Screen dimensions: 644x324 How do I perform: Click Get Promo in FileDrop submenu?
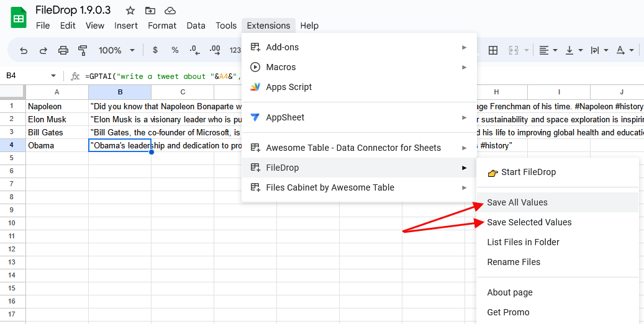(x=558, y=312)
